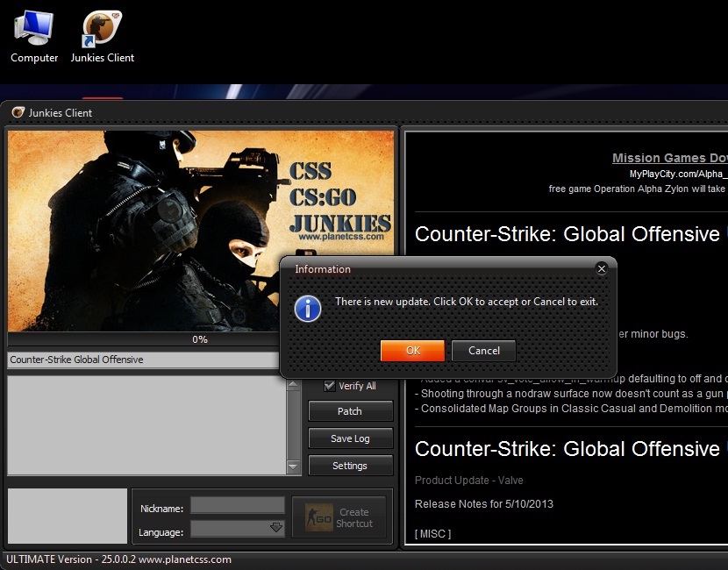Click the 0% progress bar
The width and height of the screenshot is (728, 570).
point(144,339)
